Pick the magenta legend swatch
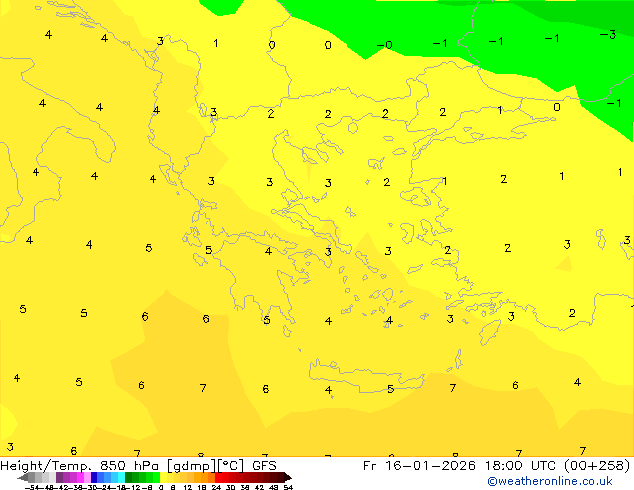The image size is (634, 490). coord(80,477)
